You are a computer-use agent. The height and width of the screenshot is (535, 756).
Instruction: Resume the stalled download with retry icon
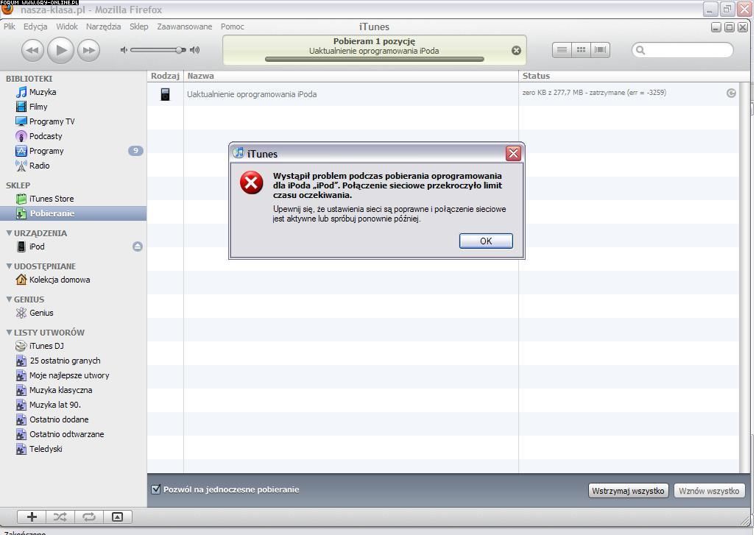click(x=731, y=93)
